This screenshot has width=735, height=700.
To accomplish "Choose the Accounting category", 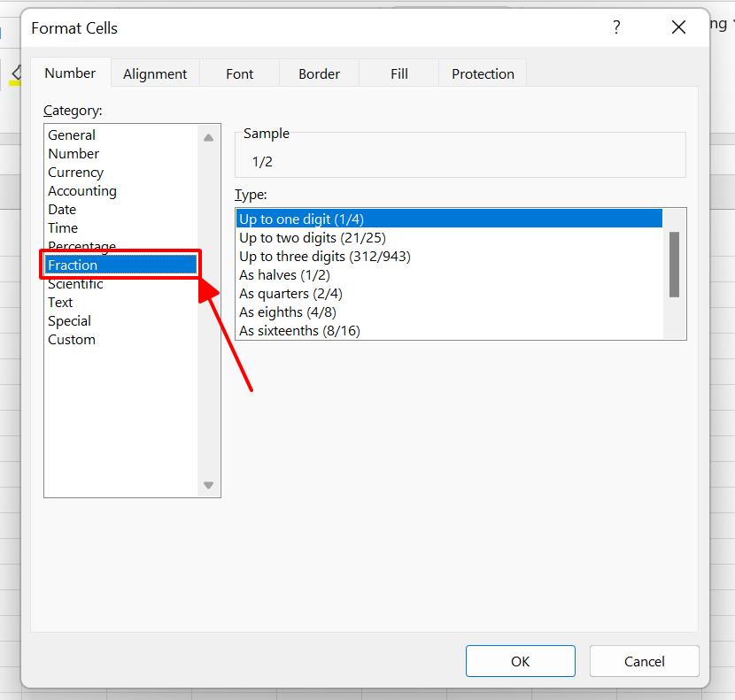I will [82, 191].
